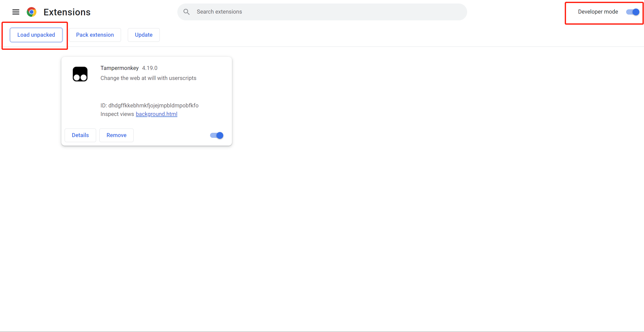
Task: Click the version number 4.19.0
Action: pos(150,68)
